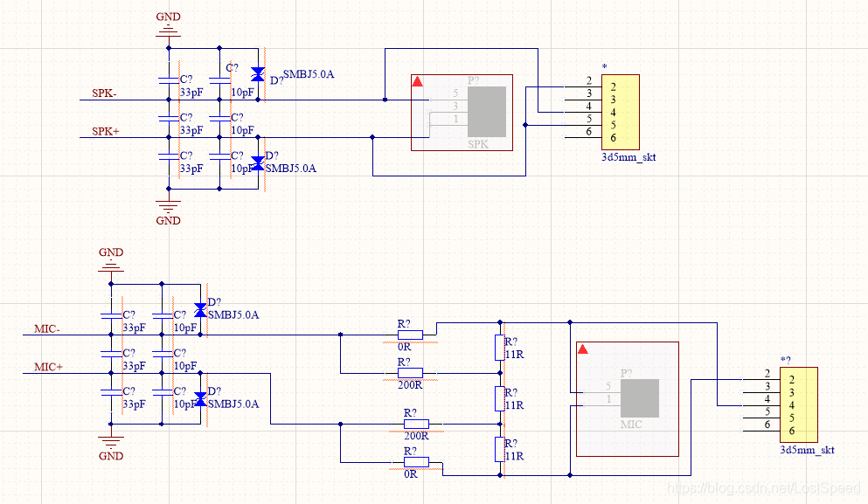This screenshot has height=504, width=868.
Task: Click the 11R value of the topmost vertical resistor
Action: pos(514,355)
